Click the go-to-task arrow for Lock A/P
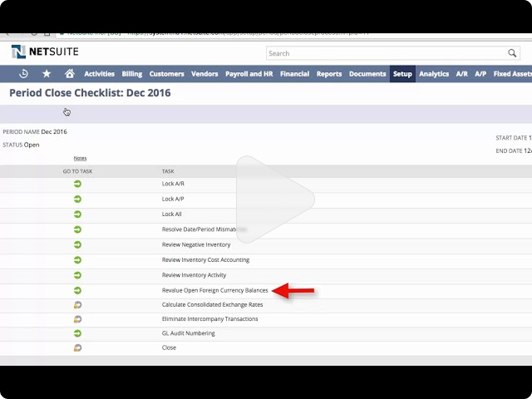532x399 pixels. 77,199
